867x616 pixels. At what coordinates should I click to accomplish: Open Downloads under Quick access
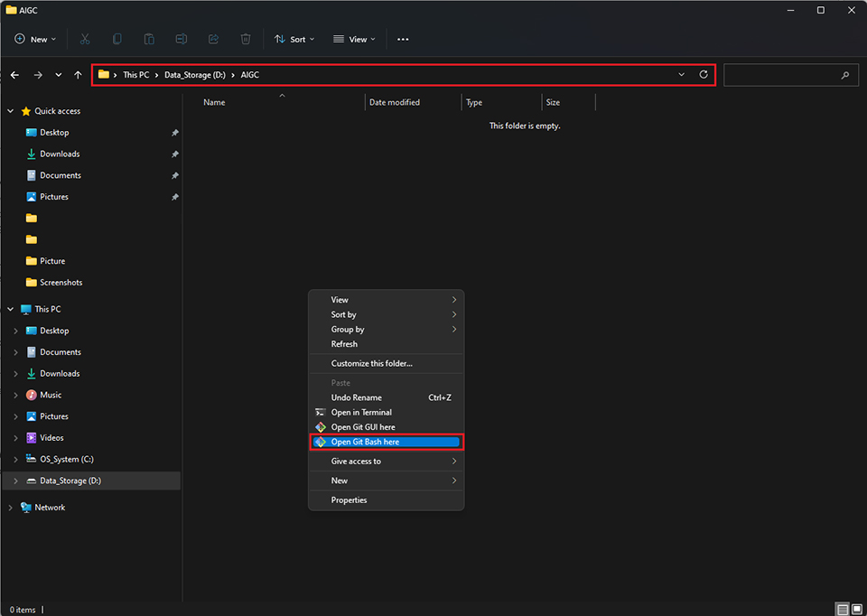[60, 154]
